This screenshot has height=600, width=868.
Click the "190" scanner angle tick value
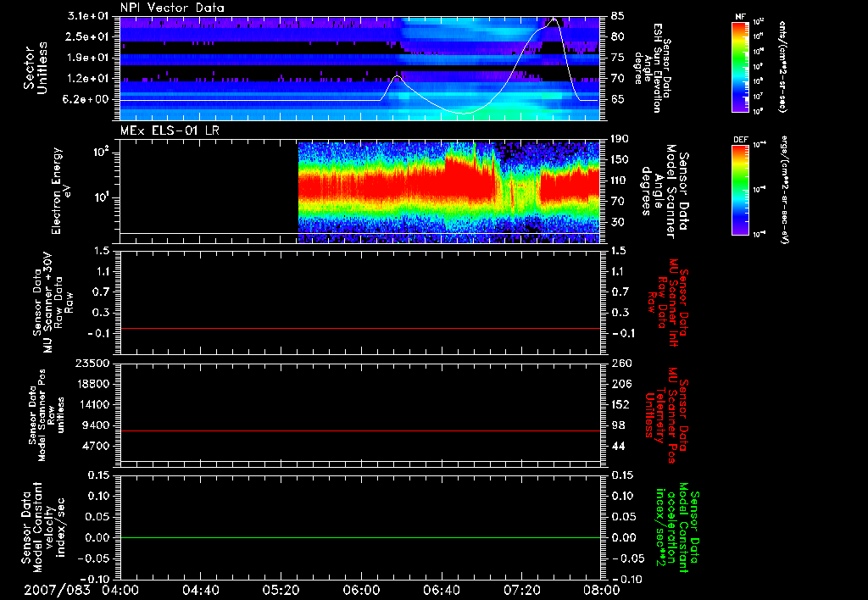[621, 139]
